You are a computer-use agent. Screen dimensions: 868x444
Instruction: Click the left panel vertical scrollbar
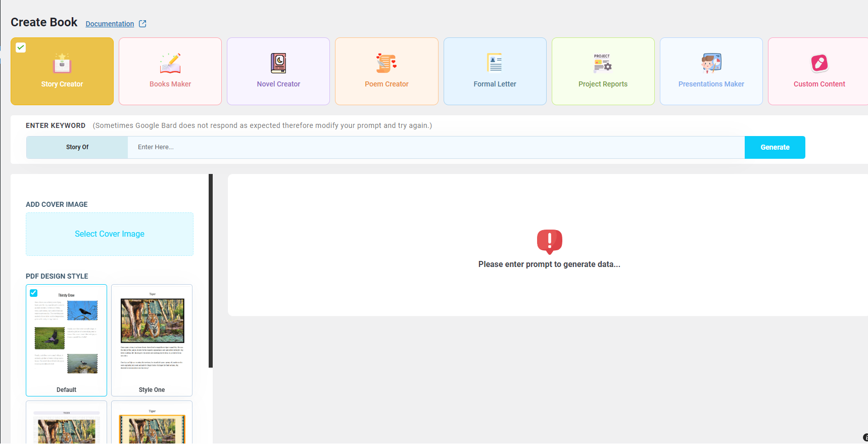click(x=211, y=271)
